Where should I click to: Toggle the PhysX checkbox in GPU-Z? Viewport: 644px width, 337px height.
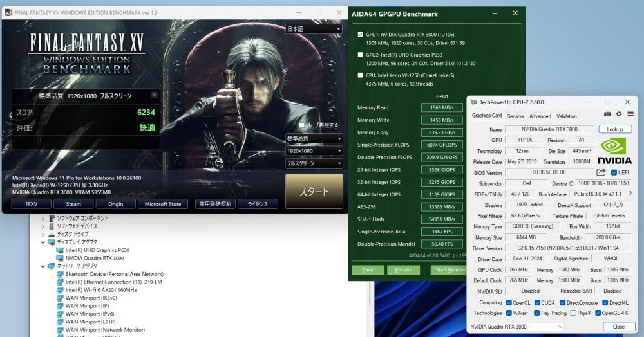[x=573, y=313]
